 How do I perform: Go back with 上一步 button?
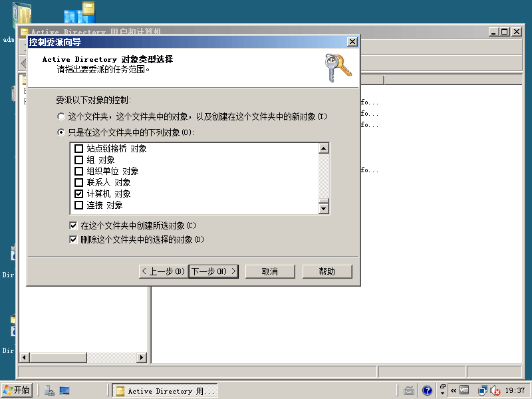pos(163,271)
